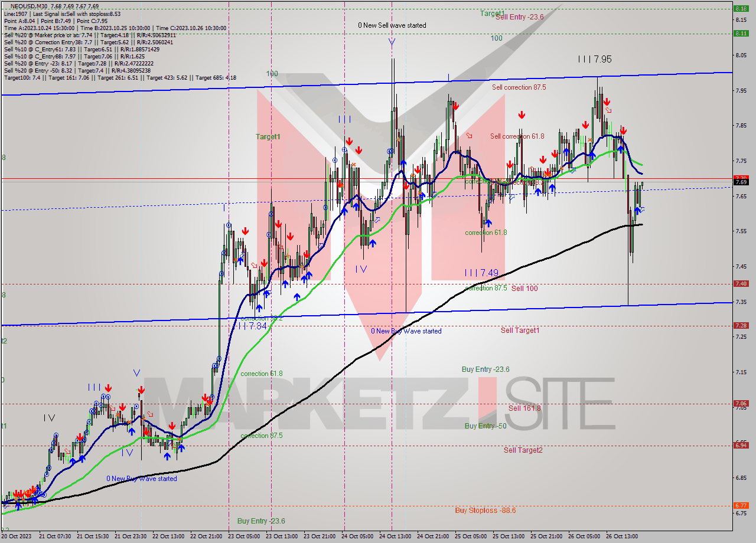Screen dimensions: 756x543
Task: Click the 'Sell 161.8' label
Action: point(524,408)
